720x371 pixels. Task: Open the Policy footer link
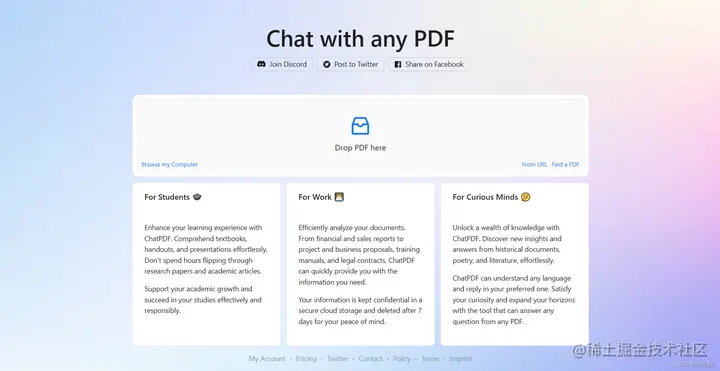pos(402,359)
